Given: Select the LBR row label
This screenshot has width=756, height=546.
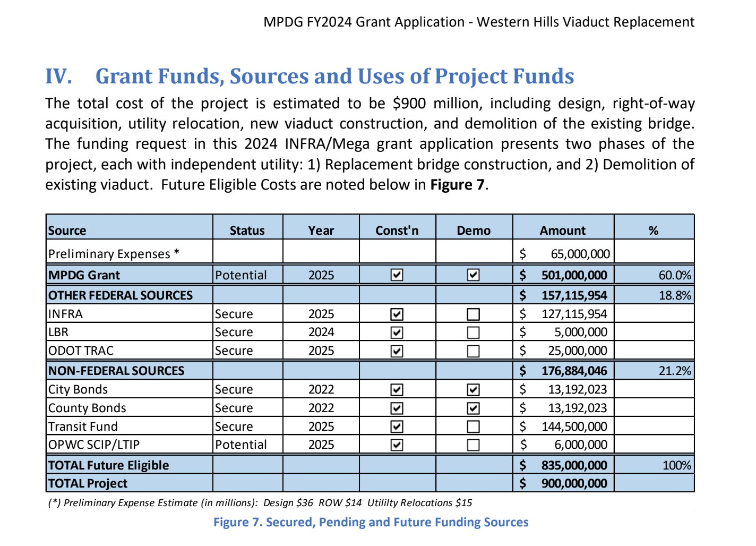Looking at the screenshot, I should tap(58, 332).
